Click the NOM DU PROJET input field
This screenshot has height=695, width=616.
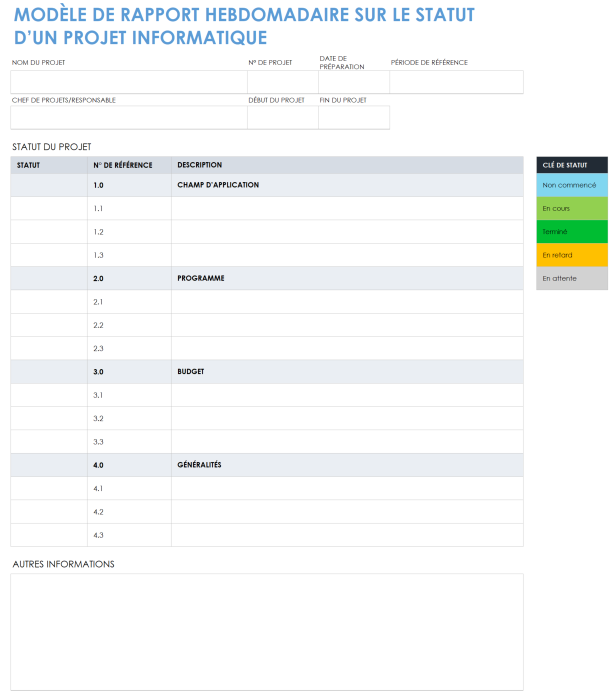(x=127, y=82)
